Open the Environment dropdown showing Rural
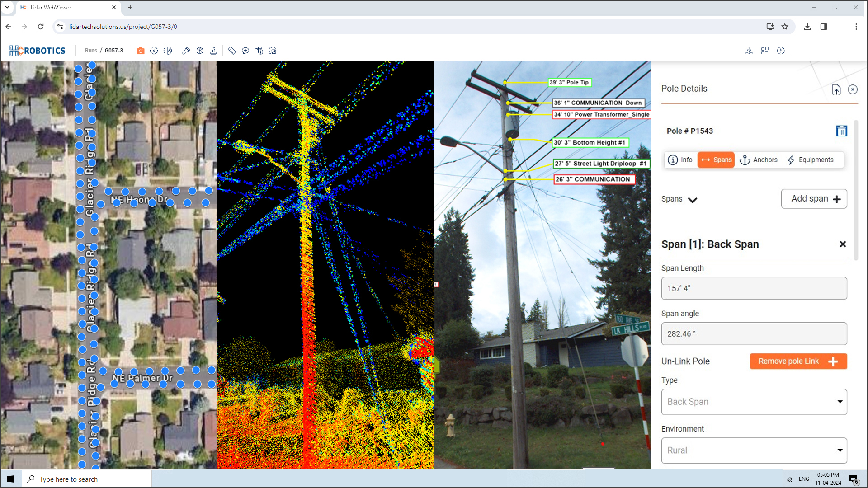Screen dimensions: 868x488 click(754, 450)
